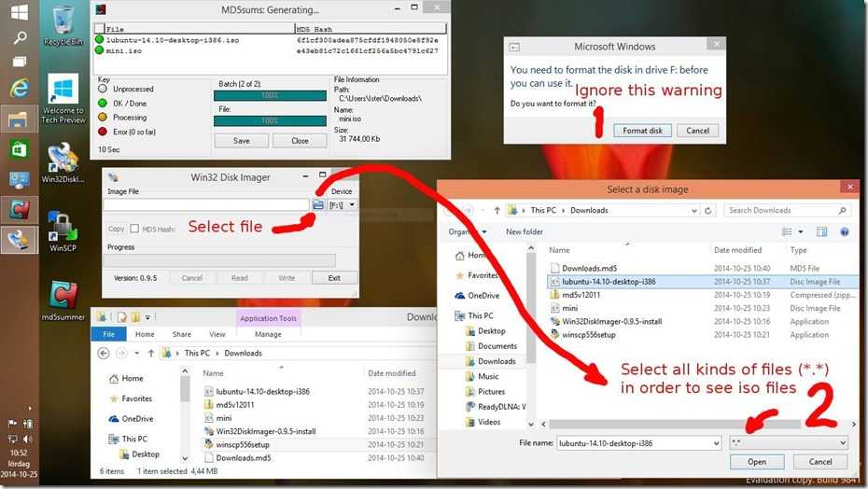Image resolution: width=868 pixels, height=489 pixels.
Task: Toggle preview pane icon in Select a disk image dialog
Action: (x=821, y=232)
